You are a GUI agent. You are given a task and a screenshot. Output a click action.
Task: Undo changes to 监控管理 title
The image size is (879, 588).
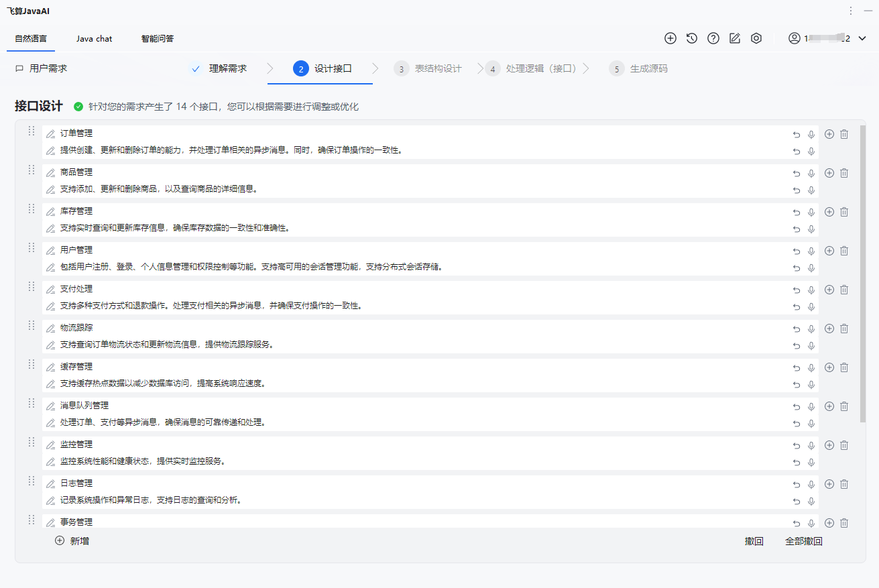click(797, 446)
